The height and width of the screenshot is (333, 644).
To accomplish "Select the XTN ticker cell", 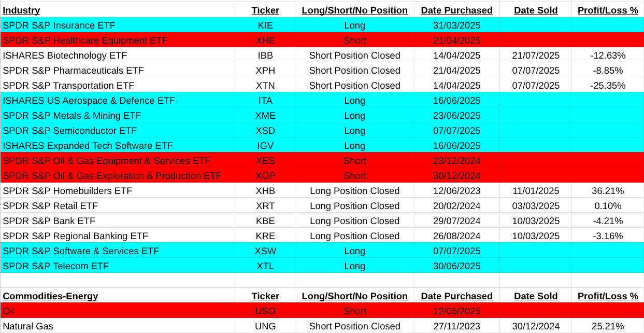I will 265,86.
